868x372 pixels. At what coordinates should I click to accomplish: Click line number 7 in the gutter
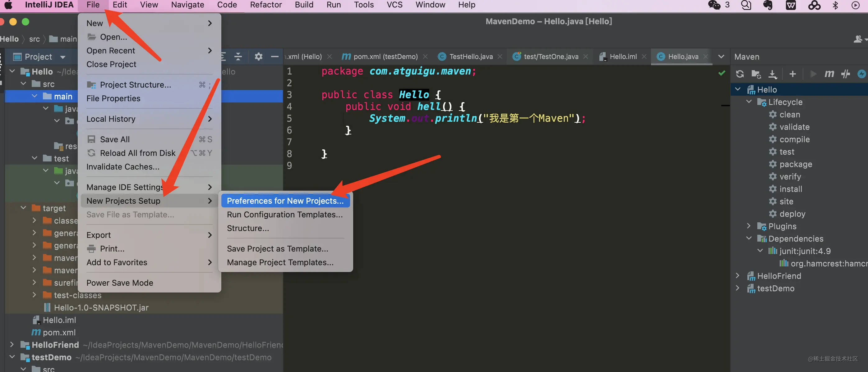(289, 142)
